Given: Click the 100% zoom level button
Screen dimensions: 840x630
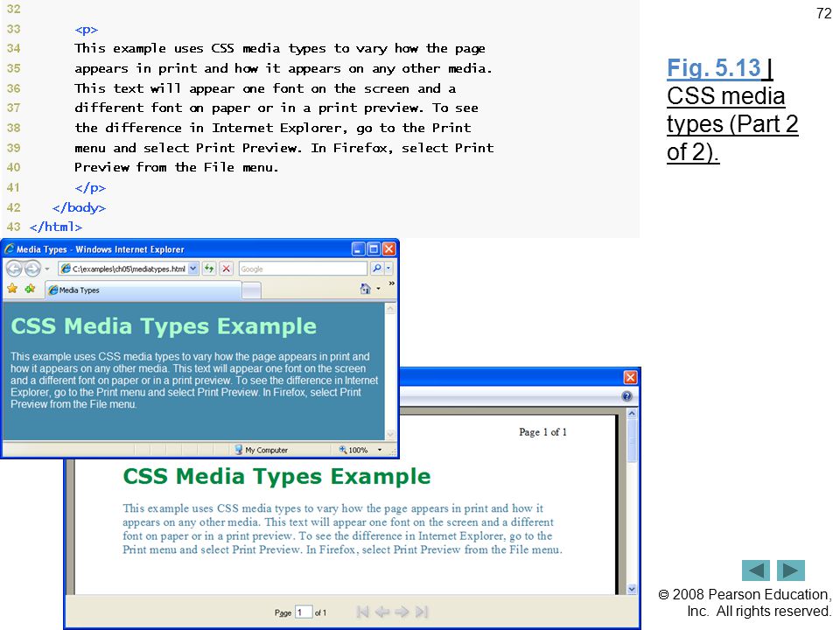Looking at the screenshot, I should 353,450.
